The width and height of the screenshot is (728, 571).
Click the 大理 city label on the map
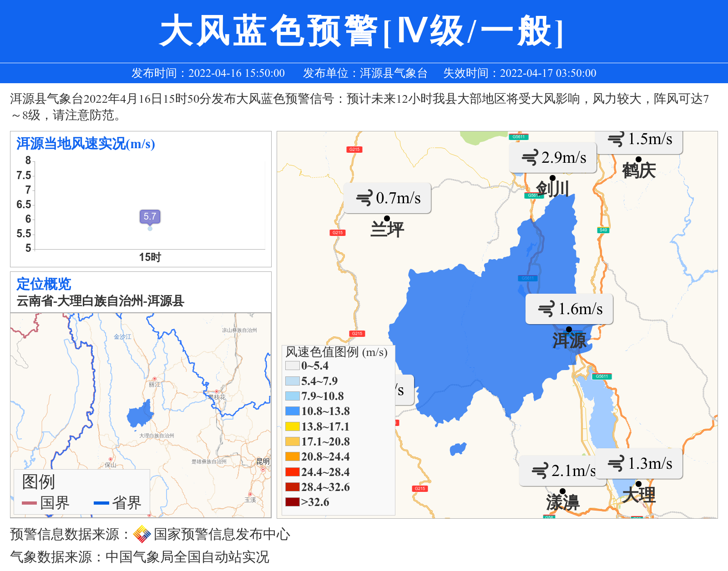639,495
